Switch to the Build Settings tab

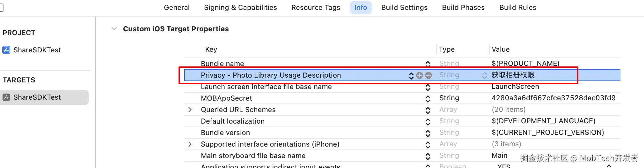pos(404,8)
